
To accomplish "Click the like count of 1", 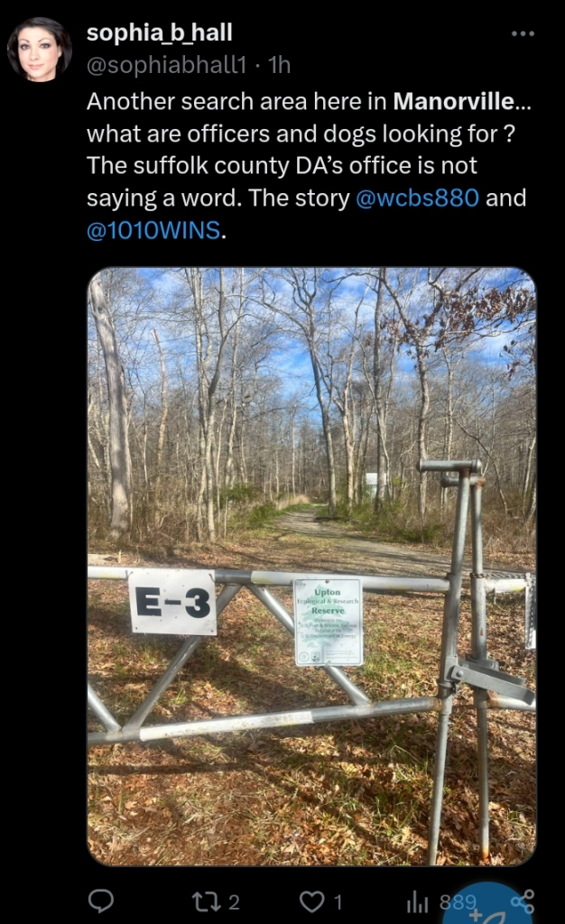I will coord(338,902).
